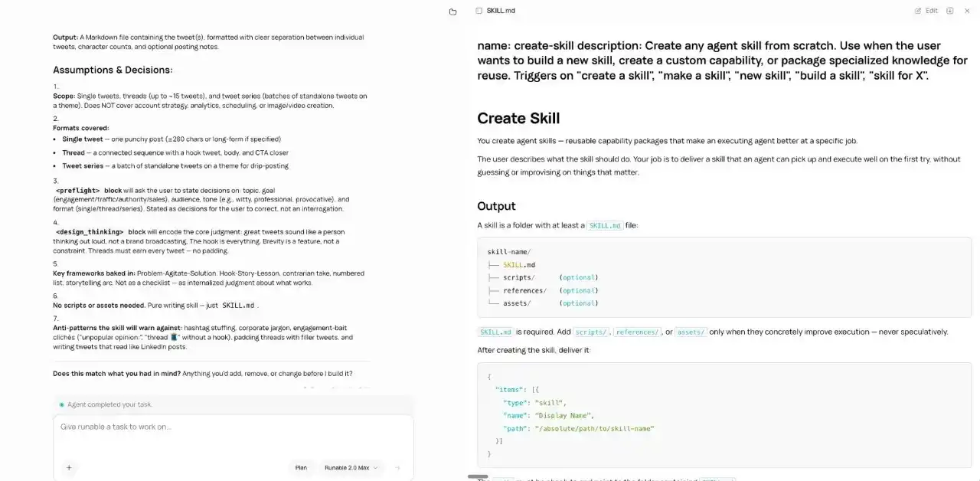
Task: Click the horizontal scrollbar at bottom left
Action: (478, 476)
